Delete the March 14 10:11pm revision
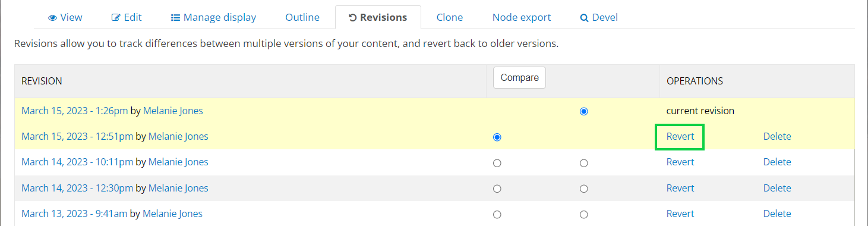The width and height of the screenshot is (868, 226). pyautogui.click(x=777, y=162)
